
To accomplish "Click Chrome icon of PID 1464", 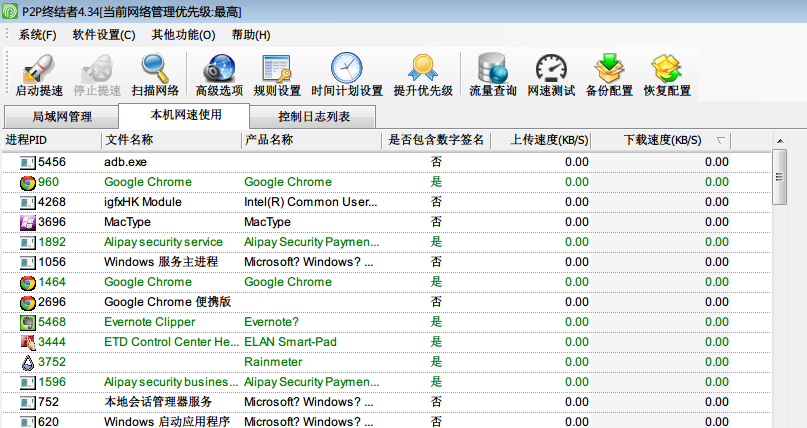I will 28,282.
